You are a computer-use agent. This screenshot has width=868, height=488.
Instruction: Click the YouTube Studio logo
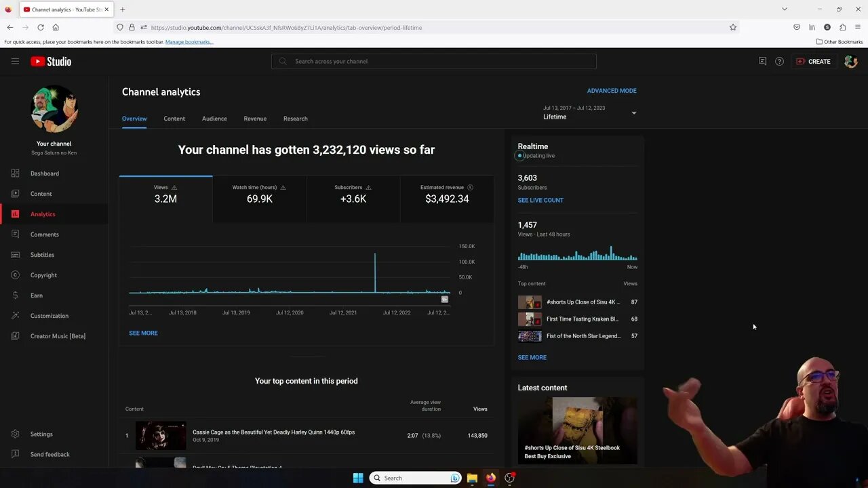coord(51,61)
